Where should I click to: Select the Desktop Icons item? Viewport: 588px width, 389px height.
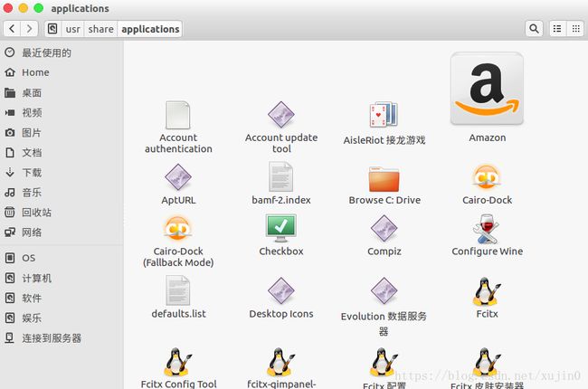pos(281,290)
